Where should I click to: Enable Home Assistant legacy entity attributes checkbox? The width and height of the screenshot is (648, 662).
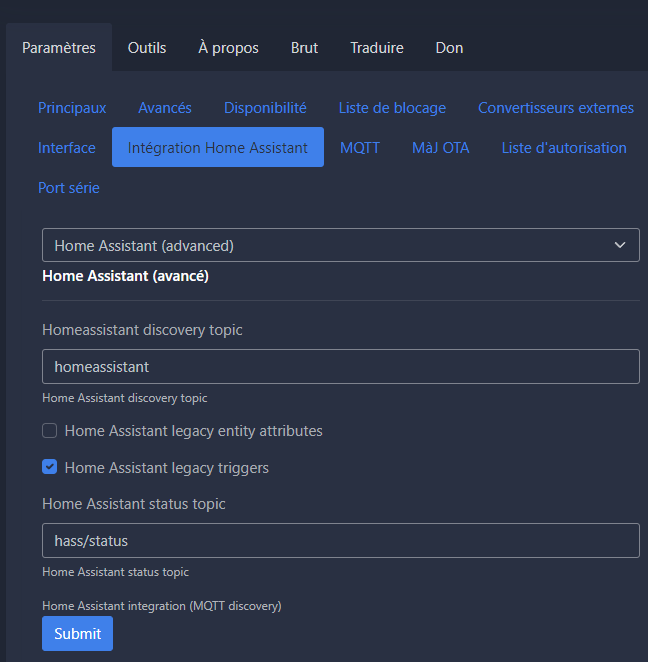(49, 431)
